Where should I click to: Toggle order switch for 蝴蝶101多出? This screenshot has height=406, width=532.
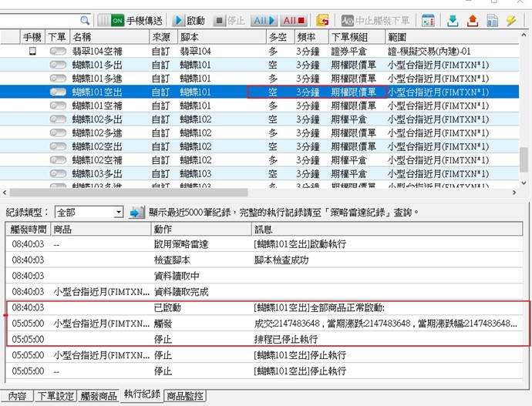(x=58, y=65)
